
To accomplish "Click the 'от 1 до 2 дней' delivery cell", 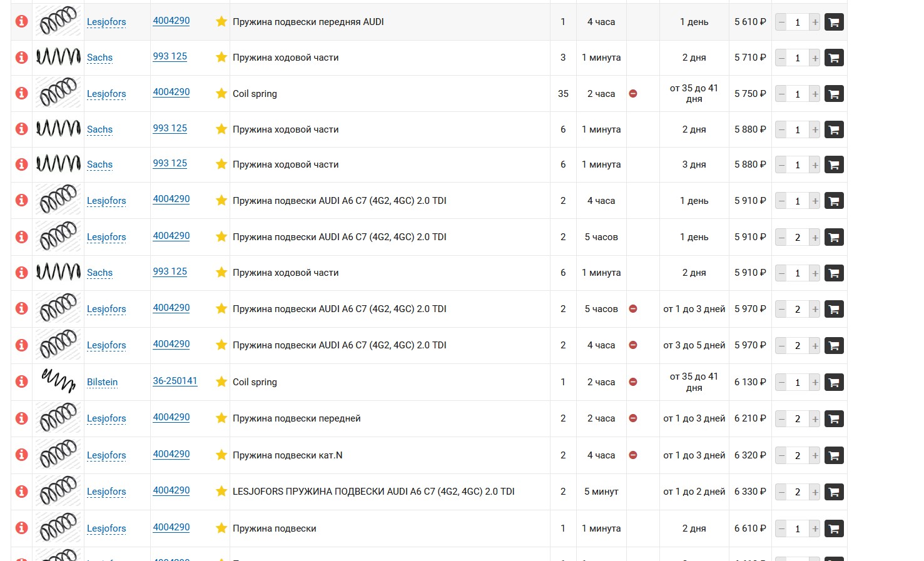I will pos(694,492).
